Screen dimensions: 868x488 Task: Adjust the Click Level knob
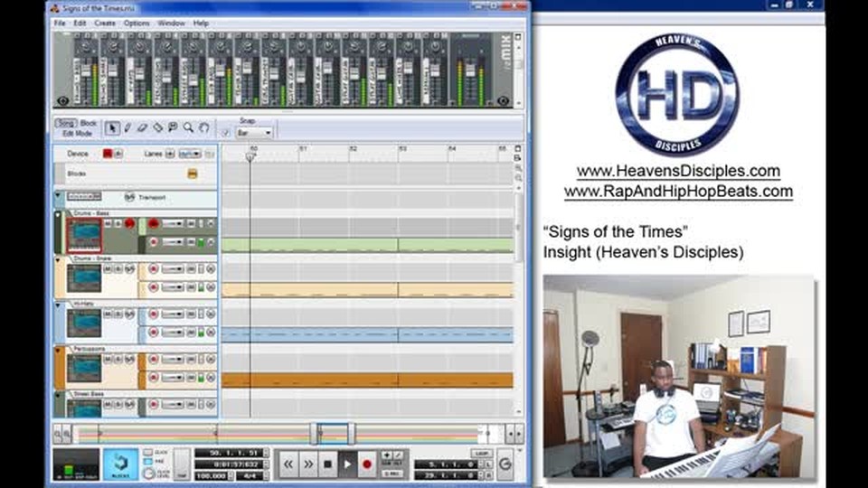coord(148,474)
